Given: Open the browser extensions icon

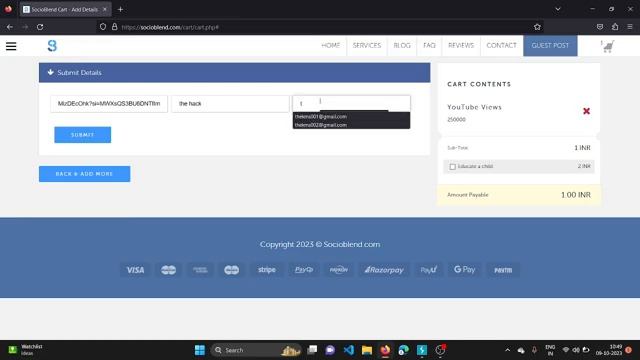Looking at the screenshot, I should coord(615,27).
